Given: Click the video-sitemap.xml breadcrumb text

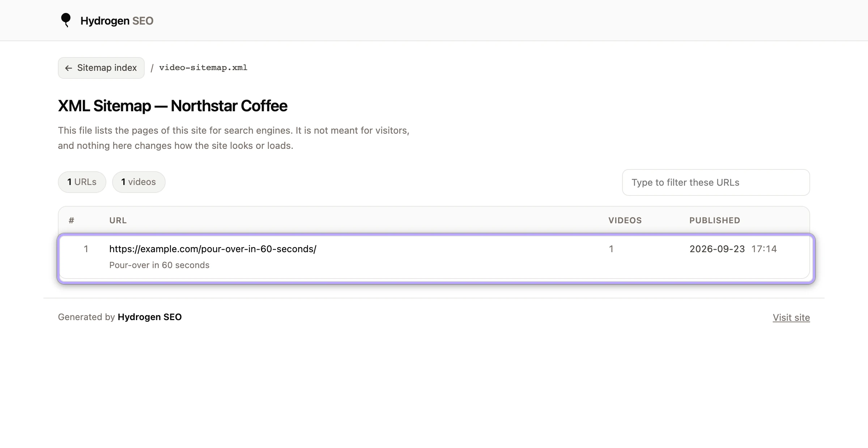Looking at the screenshot, I should coord(203,68).
